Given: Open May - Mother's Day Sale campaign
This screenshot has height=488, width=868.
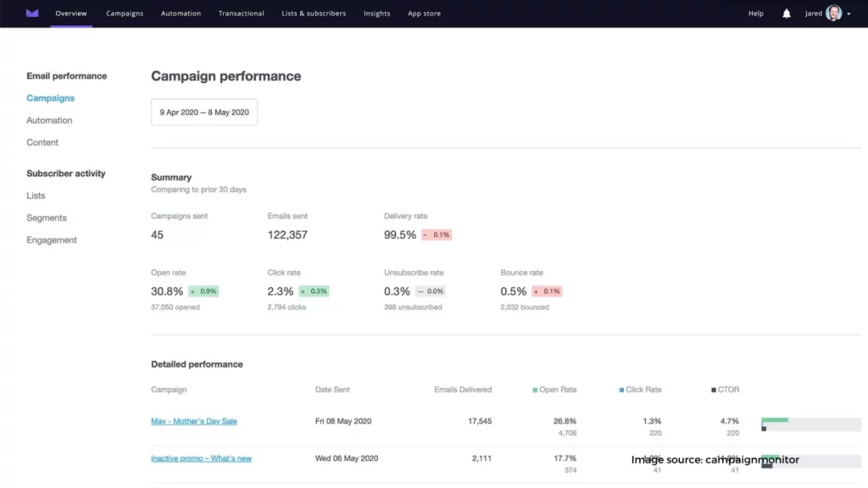Looking at the screenshot, I should coord(194,421).
